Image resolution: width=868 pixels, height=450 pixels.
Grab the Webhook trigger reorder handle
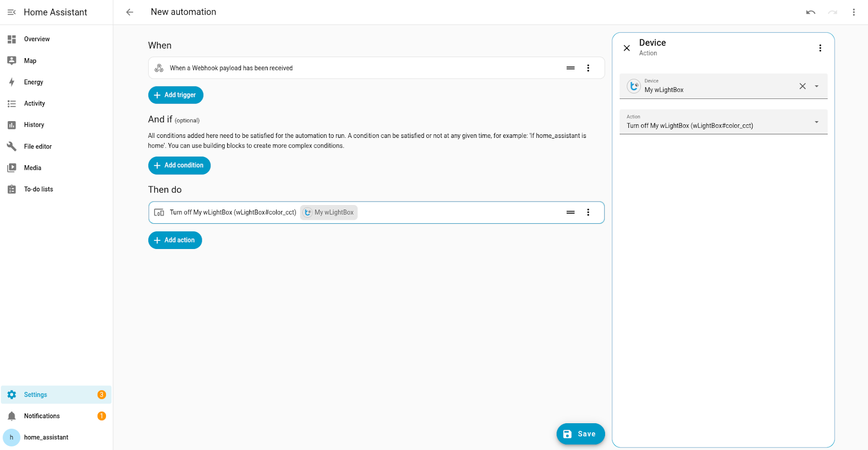tap(570, 68)
